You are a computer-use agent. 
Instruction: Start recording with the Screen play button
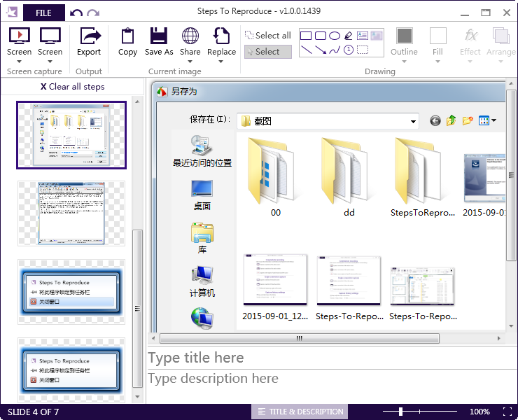tap(20, 36)
